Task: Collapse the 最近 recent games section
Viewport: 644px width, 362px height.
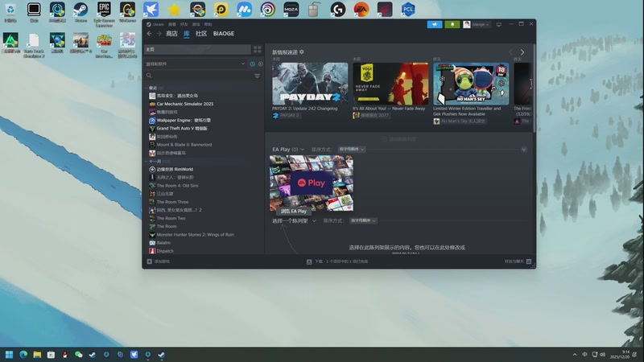Action: tap(147, 88)
